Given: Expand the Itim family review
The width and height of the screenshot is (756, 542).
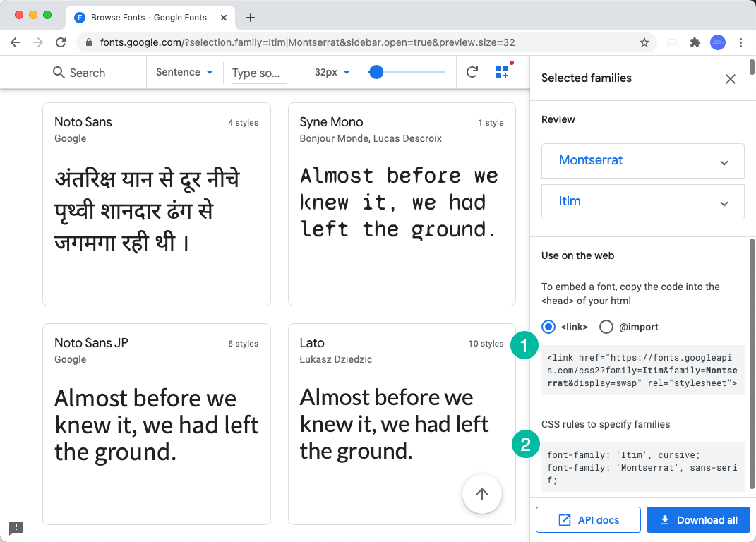Looking at the screenshot, I should click(x=642, y=202).
